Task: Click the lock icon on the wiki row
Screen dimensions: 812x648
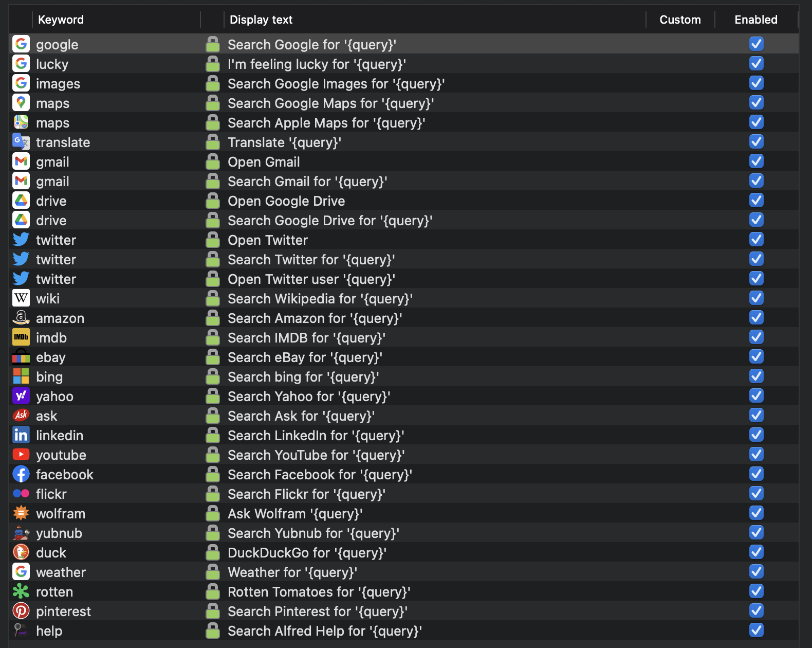Action: 213,298
